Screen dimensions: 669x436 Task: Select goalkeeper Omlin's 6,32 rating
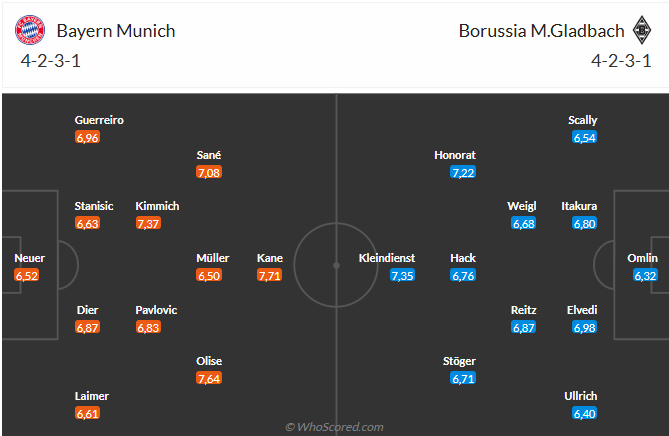645,276
